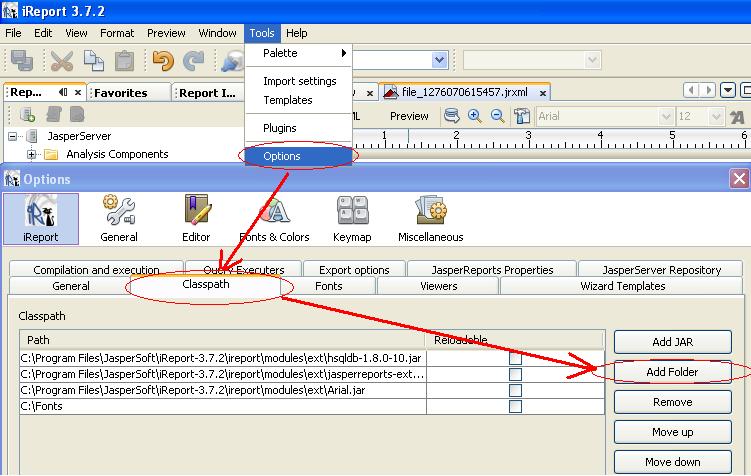Image resolution: width=751 pixels, height=476 pixels.
Task: Switch to JasperServer Repository tab
Action: (x=661, y=270)
